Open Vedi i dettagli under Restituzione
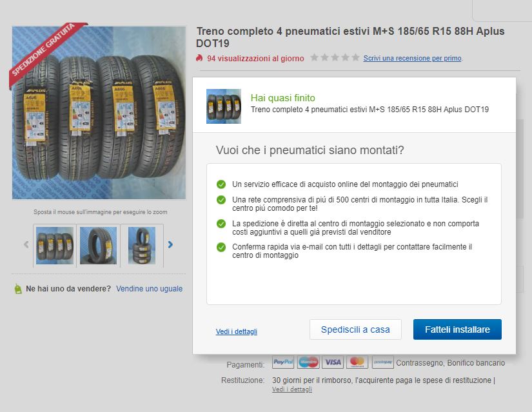532x412 pixels. [291, 389]
